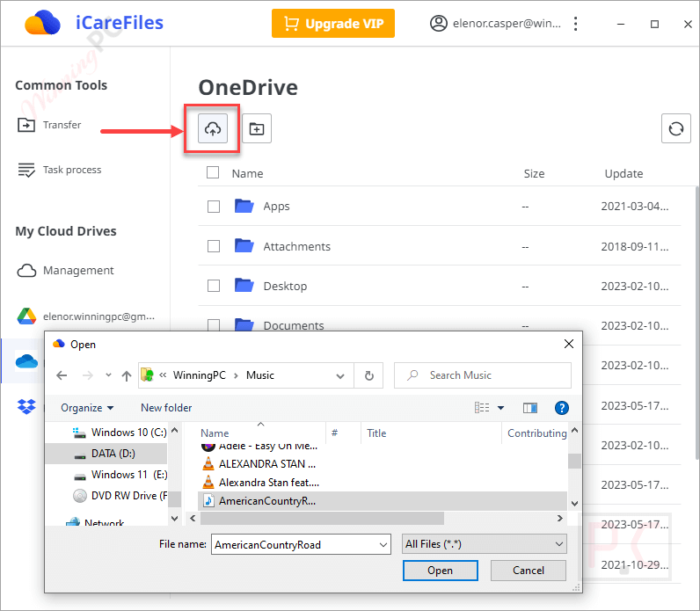Refresh the Music folder in dialog
The width and height of the screenshot is (700, 611).
click(x=368, y=375)
